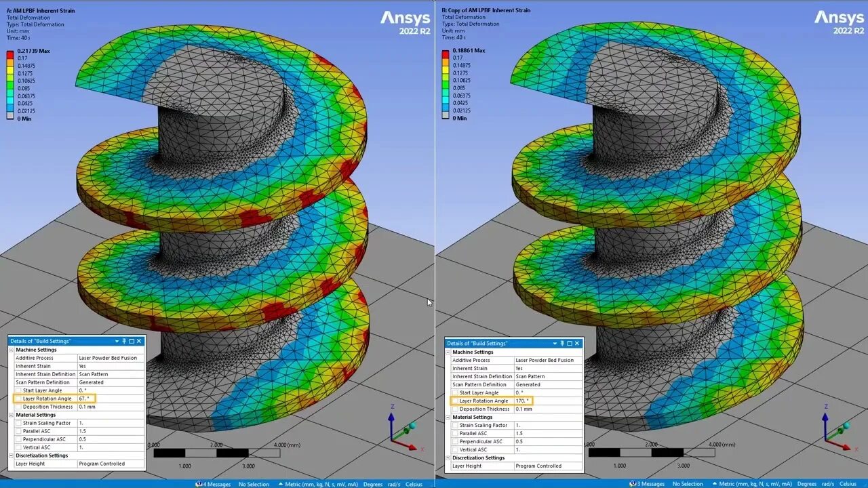Collapse Discretization Settings in the right window's details panel
The height and width of the screenshot is (488, 868).
pyautogui.click(x=448, y=457)
